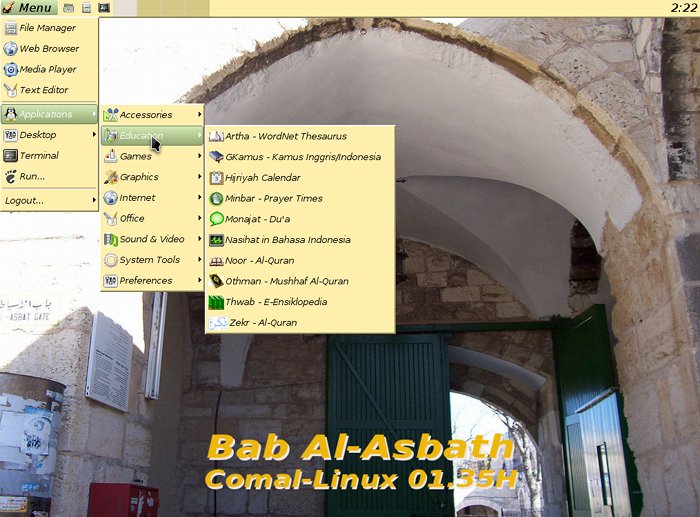Image resolution: width=700 pixels, height=517 pixels.
Task: Expand the Desktop submenu arrow
Action: (x=94, y=135)
